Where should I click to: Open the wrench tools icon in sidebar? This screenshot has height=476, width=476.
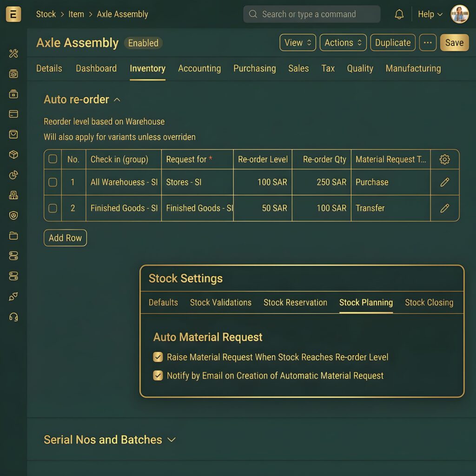click(13, 53)
